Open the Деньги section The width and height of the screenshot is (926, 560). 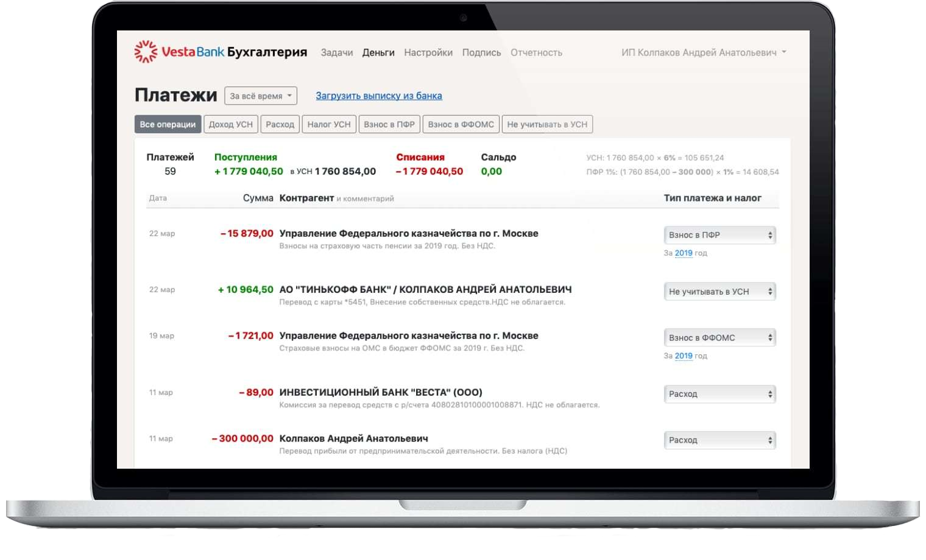click(x=378, y=53)
